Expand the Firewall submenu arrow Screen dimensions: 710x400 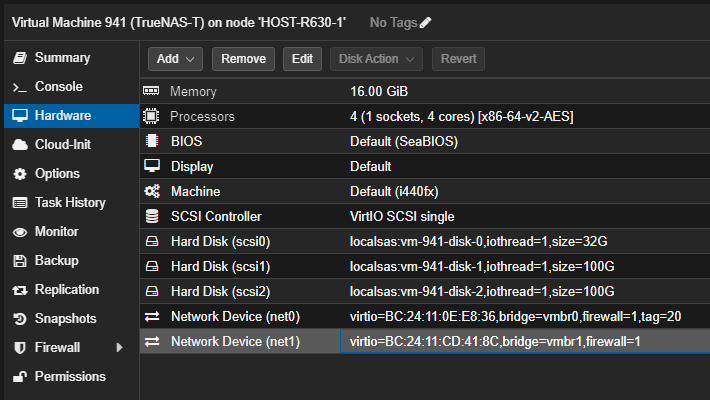click(120, 347)
